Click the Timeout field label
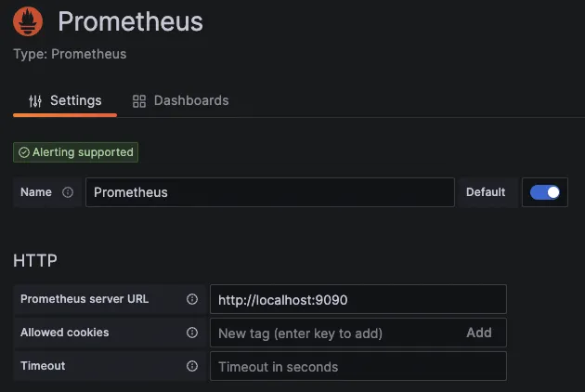This screenshot has width=585, height=392. coord(44,366)
